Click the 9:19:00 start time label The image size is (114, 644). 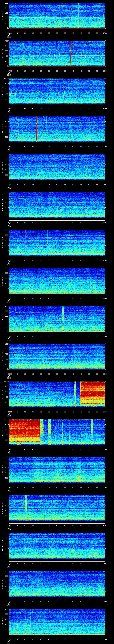9,147
